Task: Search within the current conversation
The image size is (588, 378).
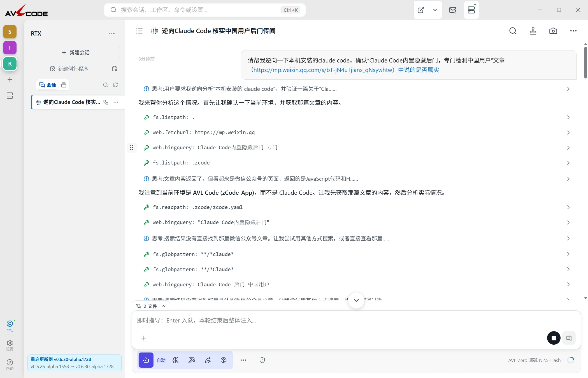Action: (513, 31)
